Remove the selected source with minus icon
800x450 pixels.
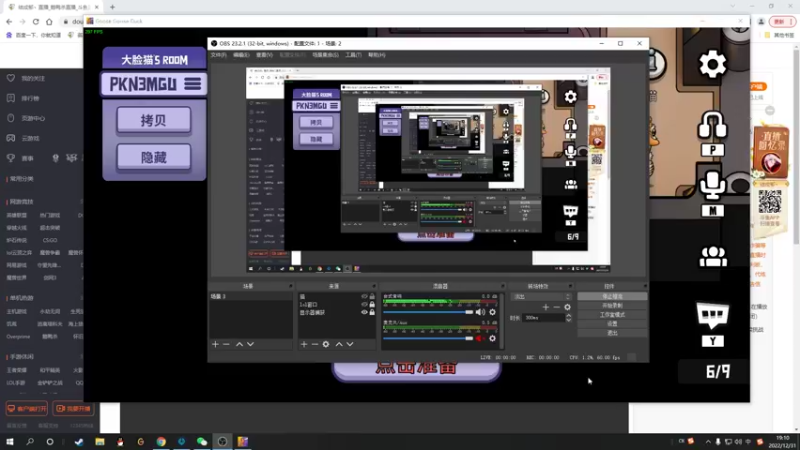pyautogui.click(x=315, y=344)
